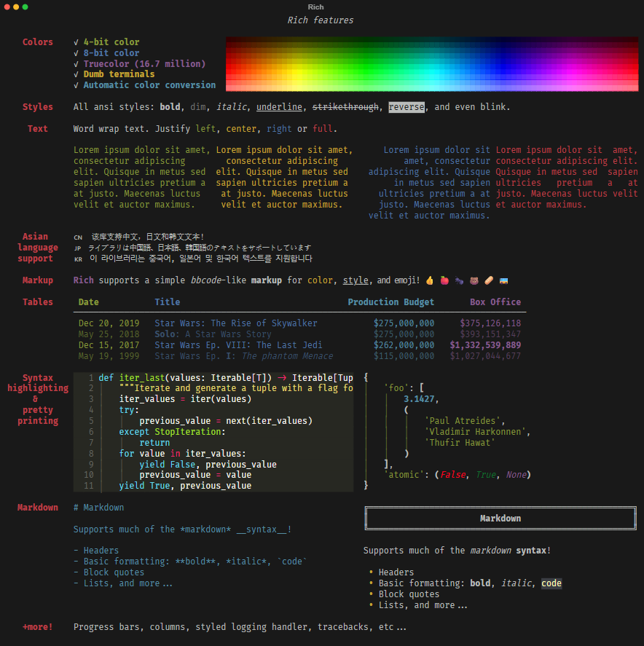Click "except StopIteration:" on code line 6
This screenshot has height=646, width=644.
click(x=172, y=432)
